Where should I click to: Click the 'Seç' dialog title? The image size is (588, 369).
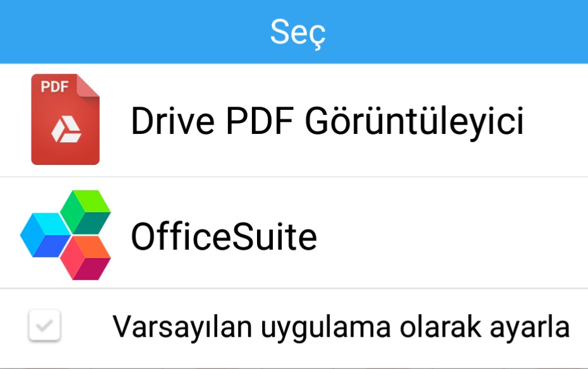pos(297,33)
